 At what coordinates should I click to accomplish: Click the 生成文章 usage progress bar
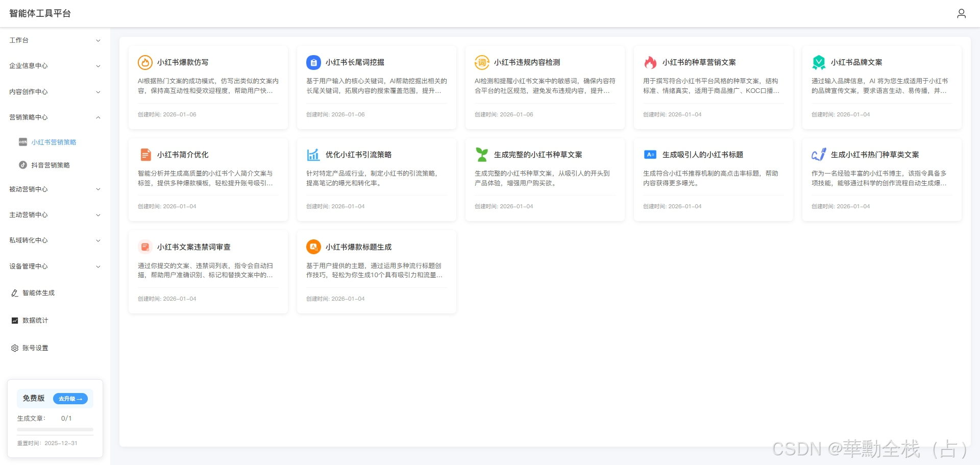click(55, 430)
